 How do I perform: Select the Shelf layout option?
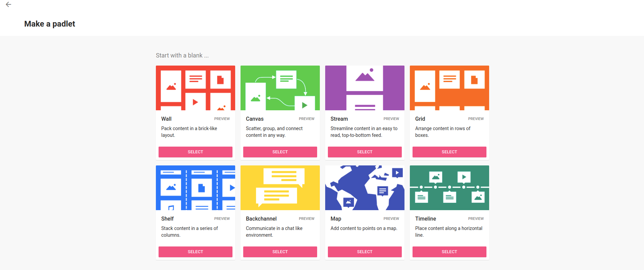pos(195,252)
